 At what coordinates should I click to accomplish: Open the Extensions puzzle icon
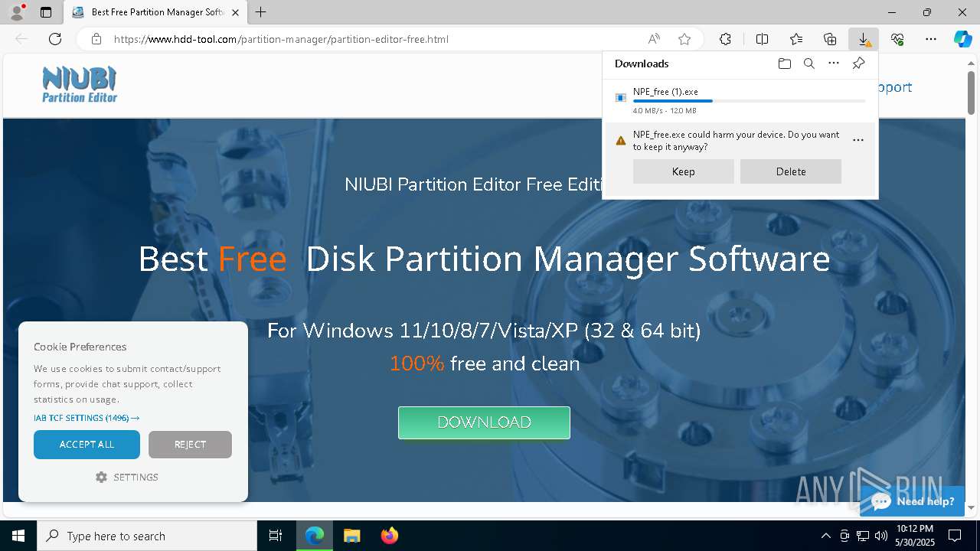click(725, 39)
